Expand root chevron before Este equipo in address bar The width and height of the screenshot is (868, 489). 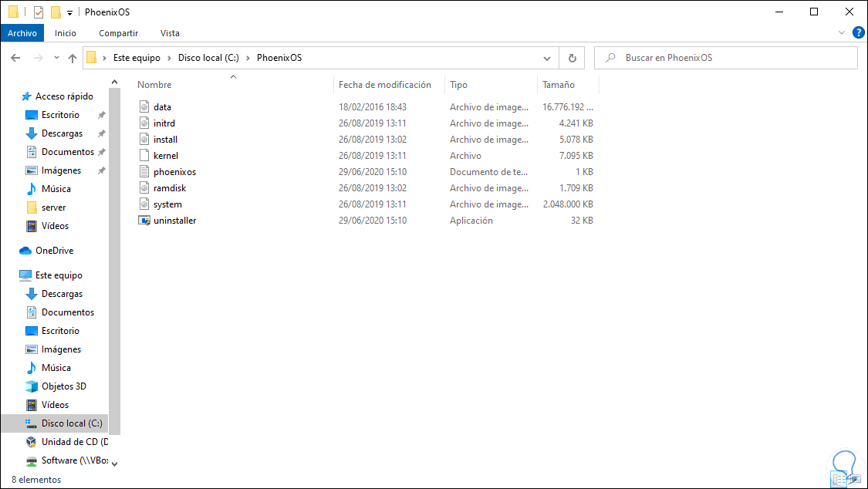[104, 58]
